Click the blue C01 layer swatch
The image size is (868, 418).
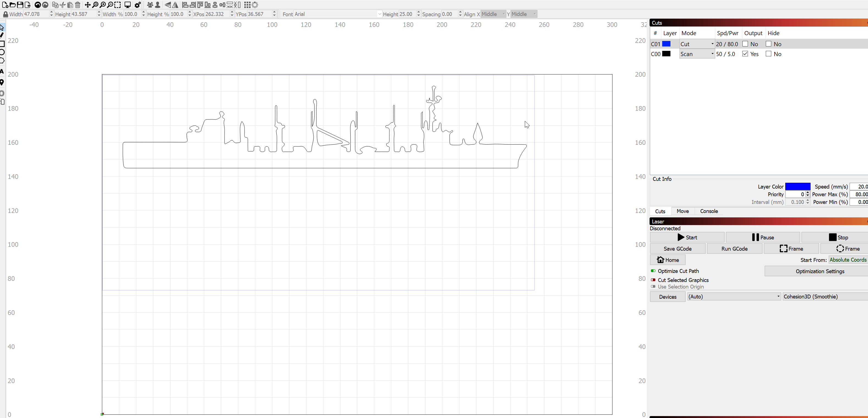(x=666, y=44)
